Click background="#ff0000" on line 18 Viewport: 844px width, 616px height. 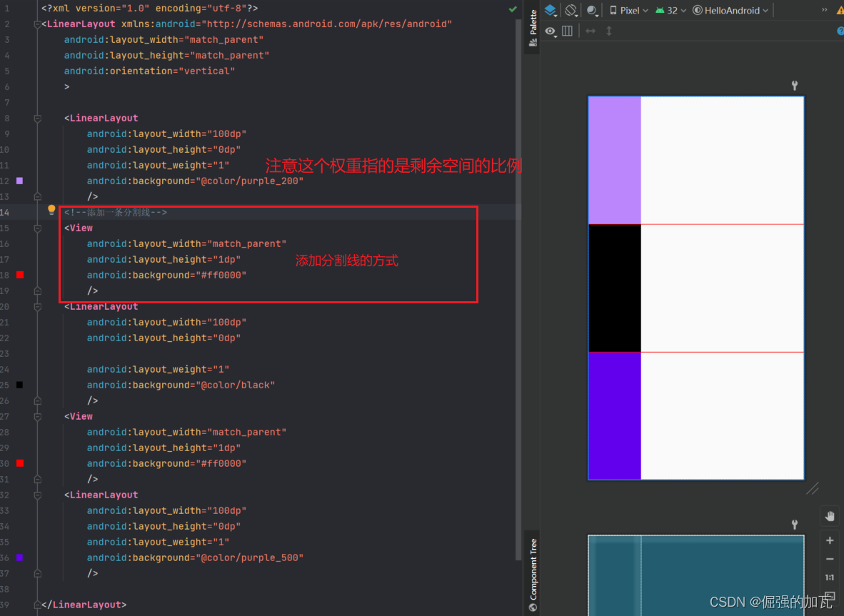pos(167,275)
